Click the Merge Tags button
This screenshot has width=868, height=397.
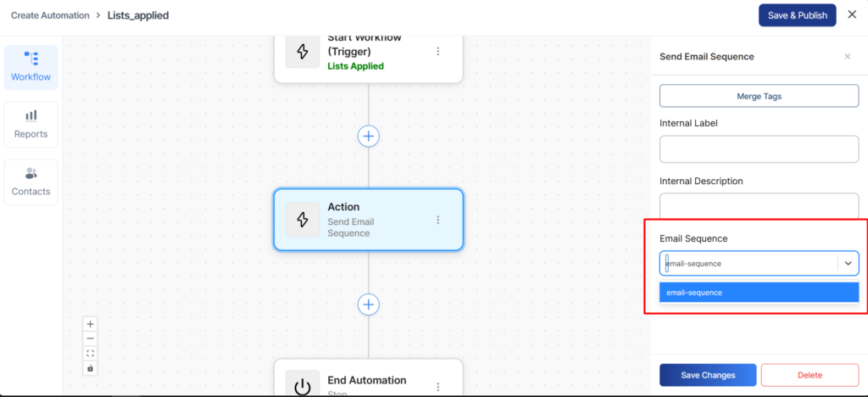point(759,96)
